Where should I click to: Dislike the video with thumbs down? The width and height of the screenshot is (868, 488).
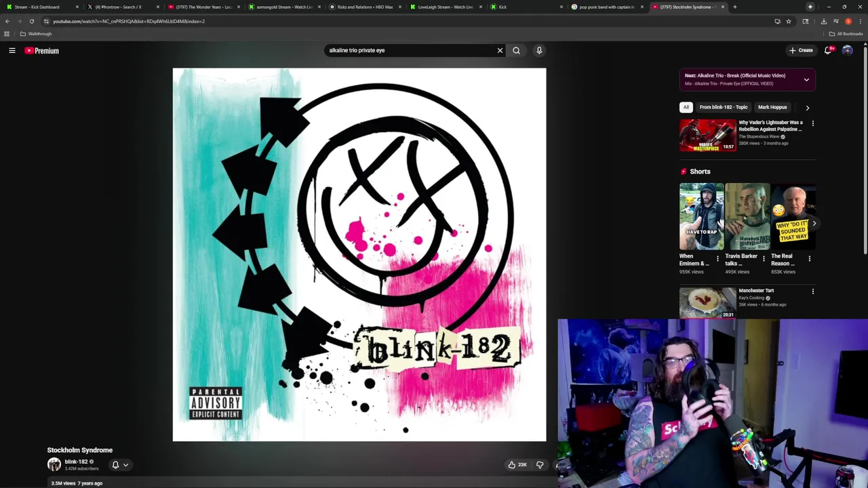(x=540, y=464)
